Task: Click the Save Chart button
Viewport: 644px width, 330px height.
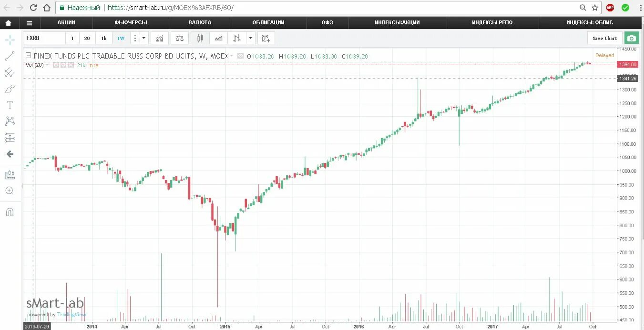Action: coord(604,38)
